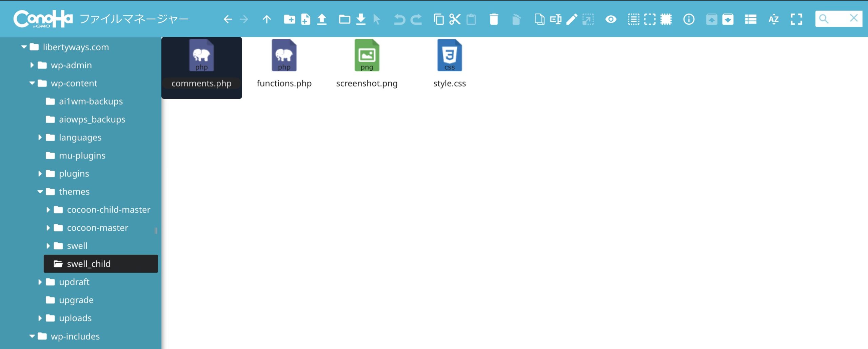This screenshot has width=868, height=349.
Task: Go forward with the right arrow icon
Action: 244,19
